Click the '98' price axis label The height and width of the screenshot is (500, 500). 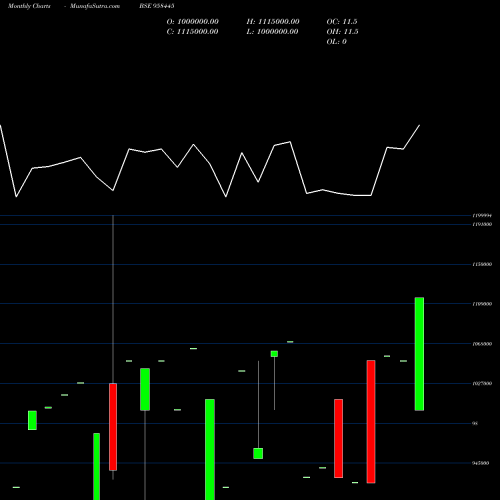click(x=475, y=423)
